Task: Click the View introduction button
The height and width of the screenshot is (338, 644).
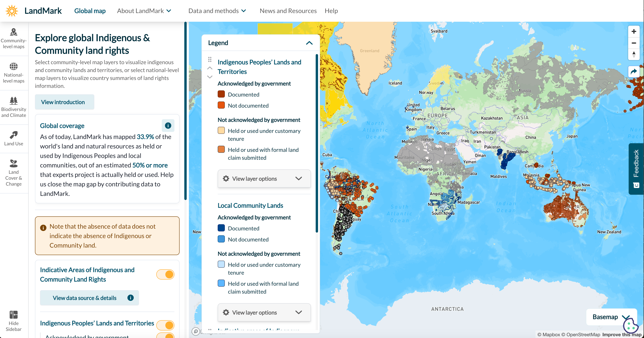Action: (65, 102)
